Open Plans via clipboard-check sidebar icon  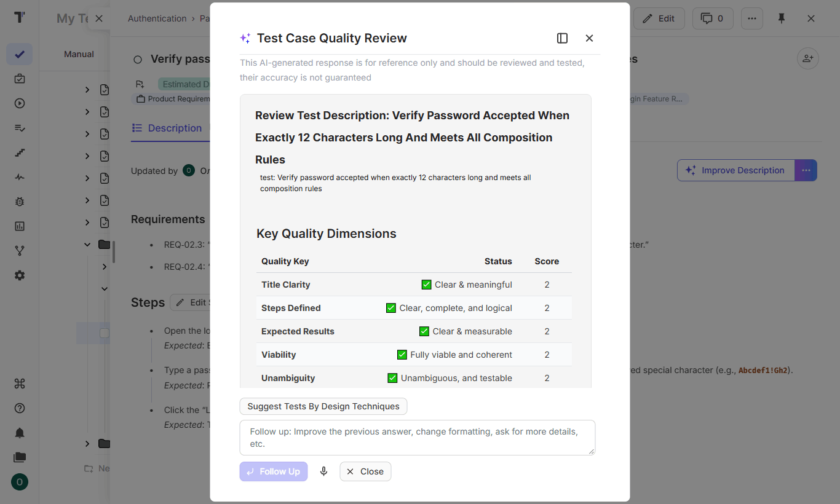pos(20,79)
